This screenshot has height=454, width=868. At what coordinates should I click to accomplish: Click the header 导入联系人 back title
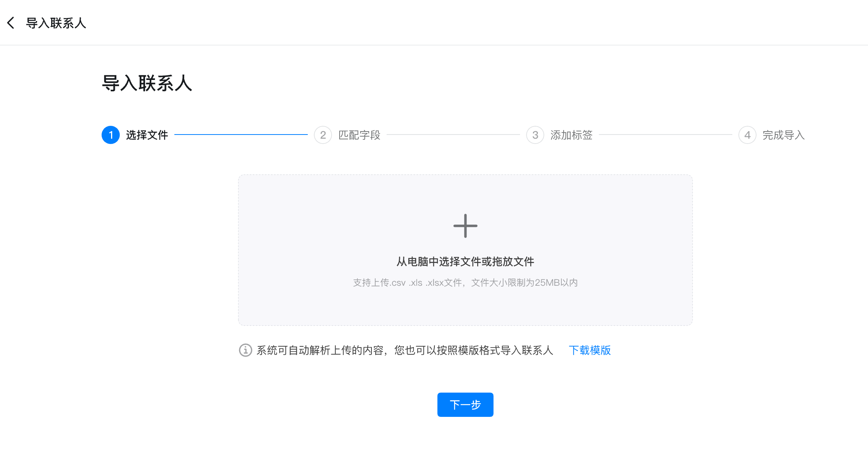(x=56, y=23)
